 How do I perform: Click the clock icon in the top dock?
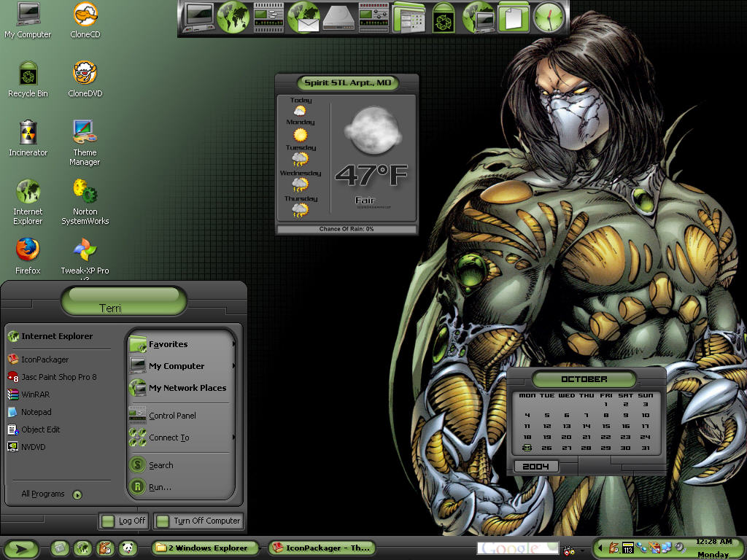point(549,17)
